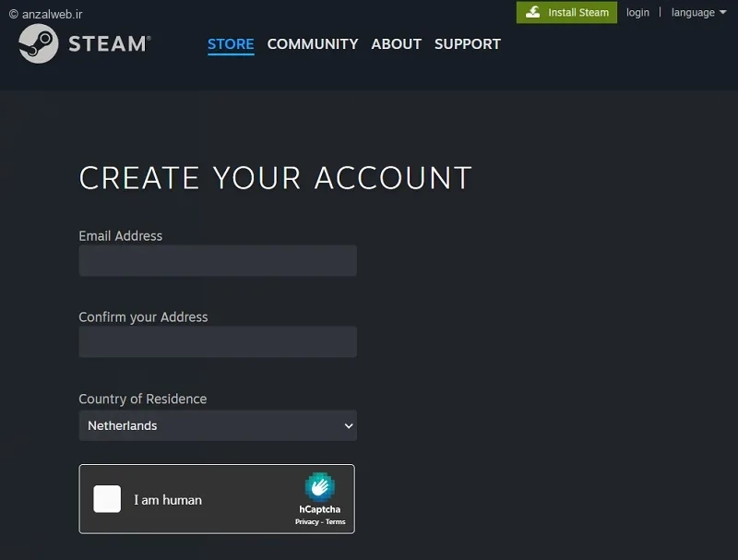Click the hCaptcha hand logo
This screenshot has height=560, width=738.
319,486
